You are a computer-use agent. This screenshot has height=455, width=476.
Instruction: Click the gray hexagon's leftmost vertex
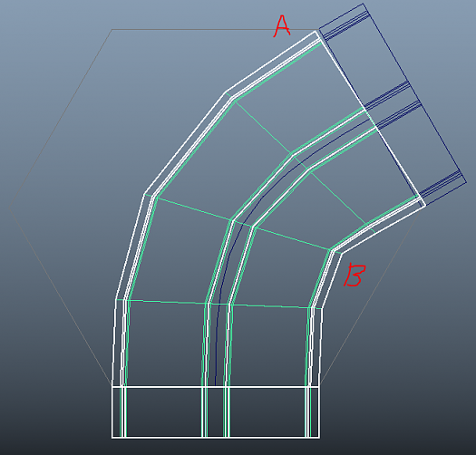[x=9, y=208]
